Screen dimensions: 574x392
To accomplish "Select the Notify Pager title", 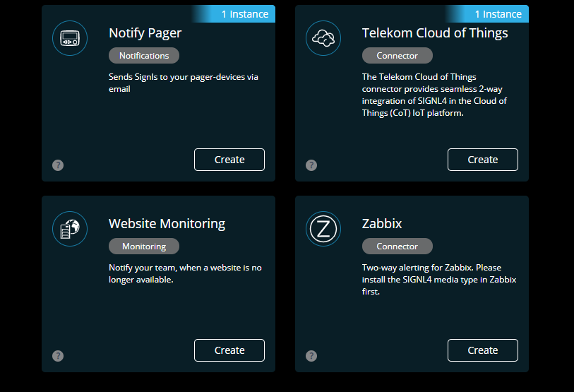I will click(145, 33).
